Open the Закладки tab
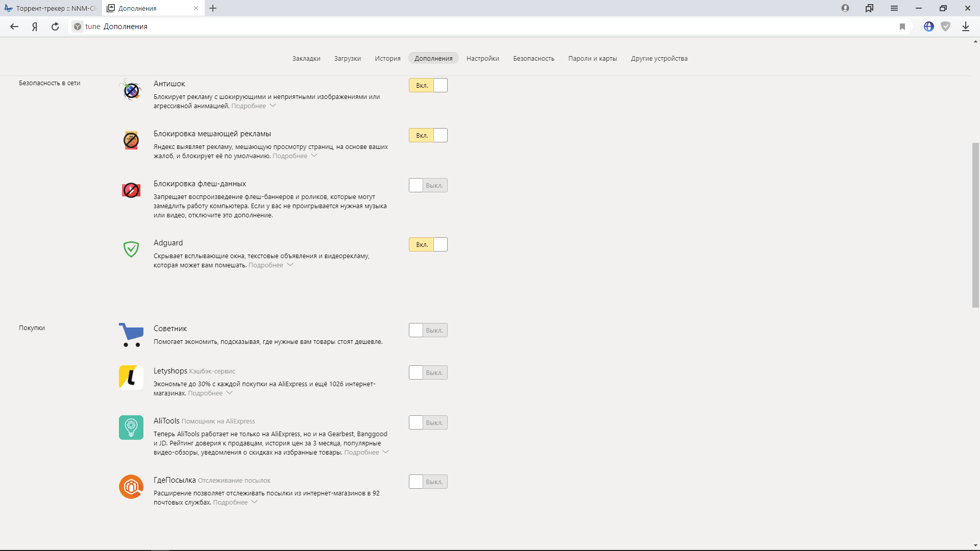This screenshot has height=551, width=980. (306, 59)
